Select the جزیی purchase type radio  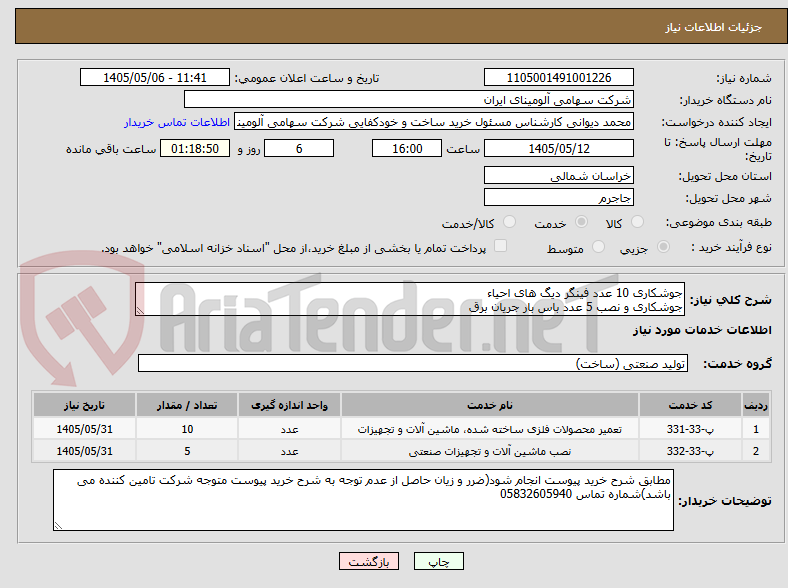click(663, 247)
